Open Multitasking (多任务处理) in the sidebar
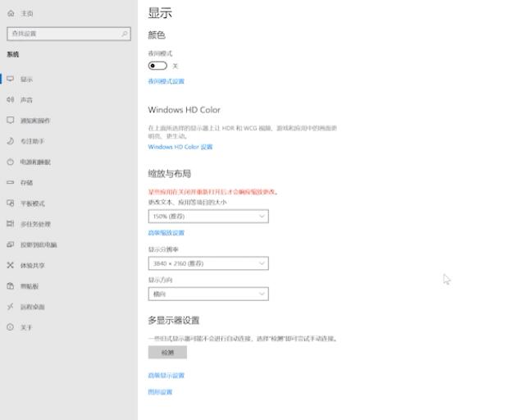Viewport: 515px width, 420px height. (35, 224)
